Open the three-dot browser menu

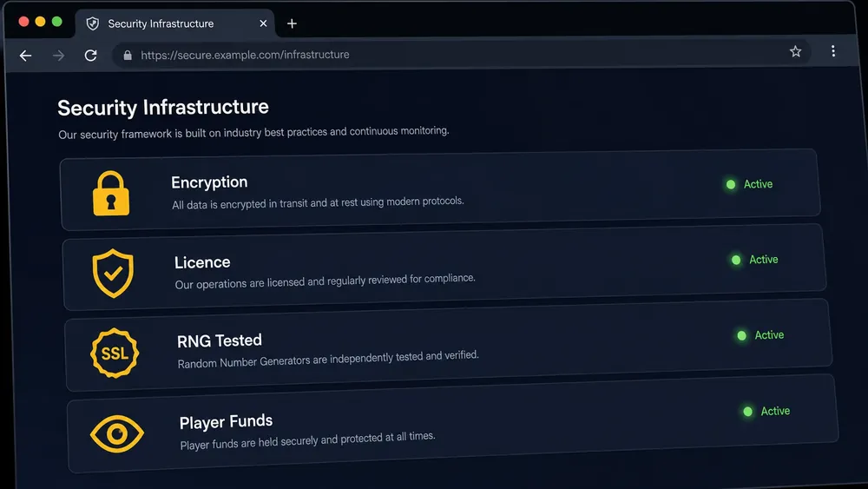coord(833,51)
